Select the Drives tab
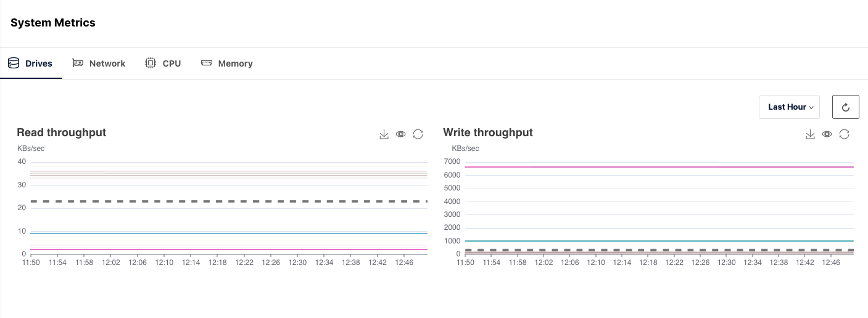This screenshot has height=318, width=868. coord(38,63)
